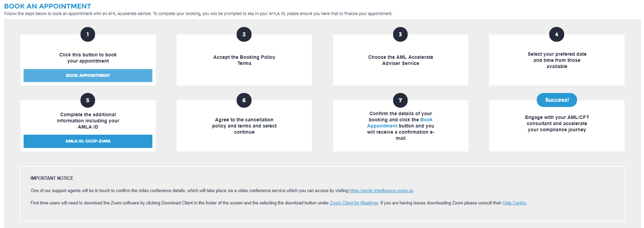Click Select your preferred date and time card
Image resolution: width=644 pixels, height=228 pixels.
(x=557, y=60)
